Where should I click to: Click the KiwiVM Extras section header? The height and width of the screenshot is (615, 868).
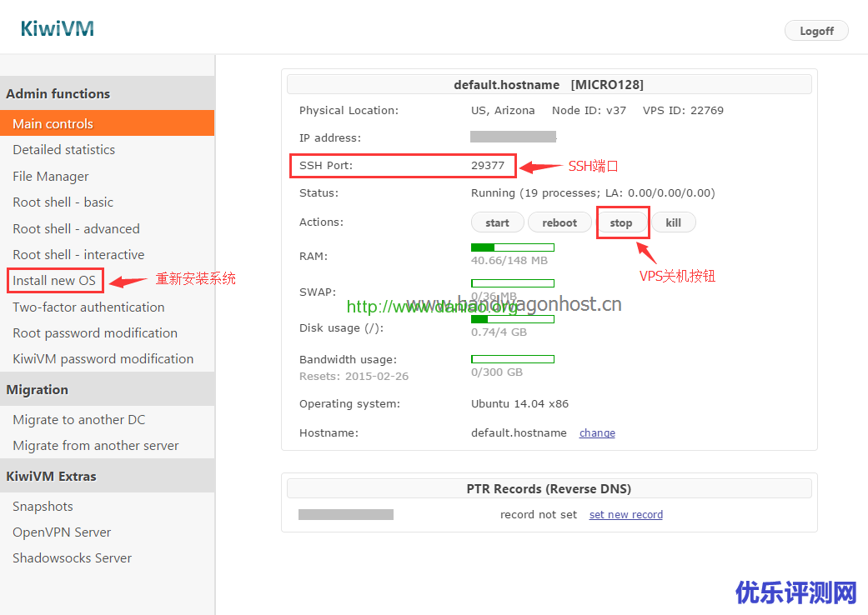(108, 476)
